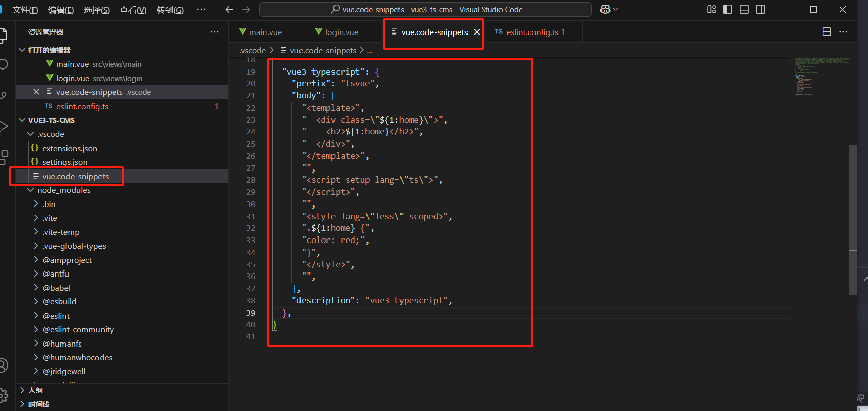This screenshot has width=868, height=411.
Task: Go back using the navigation arrow
Action: 229,9
